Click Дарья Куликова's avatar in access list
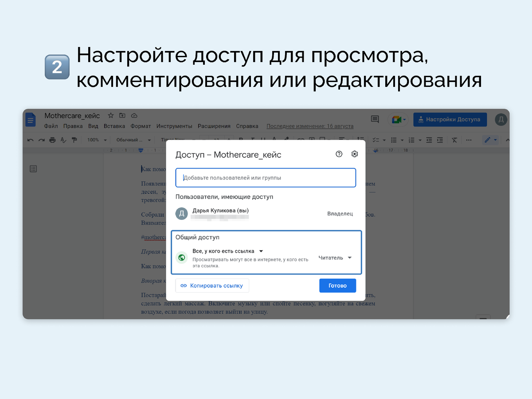 [x=182, y=214]
